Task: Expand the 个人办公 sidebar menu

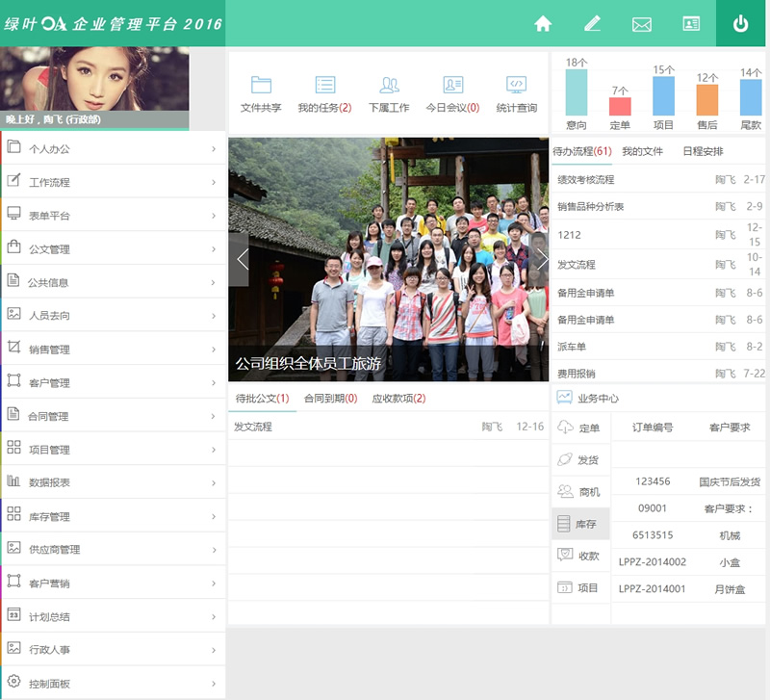Action: tap(113, 149)
